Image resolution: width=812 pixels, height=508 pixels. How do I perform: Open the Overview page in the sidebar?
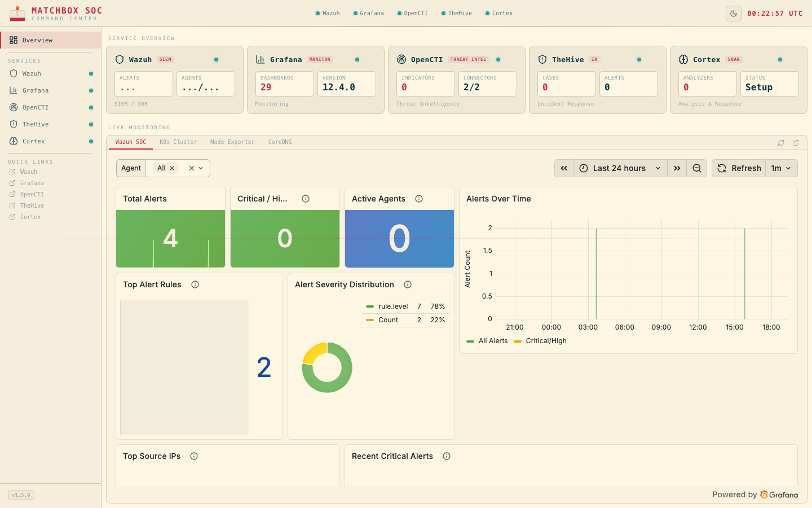tap(51, 40)
